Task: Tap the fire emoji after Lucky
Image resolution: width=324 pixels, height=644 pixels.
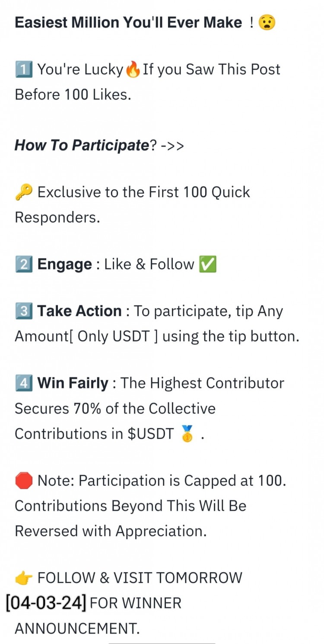Action: 133,69
